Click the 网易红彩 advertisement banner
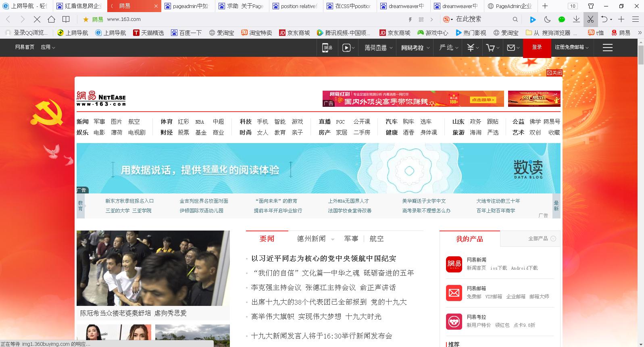Screen dimensions: 644x347 (413, 99)
